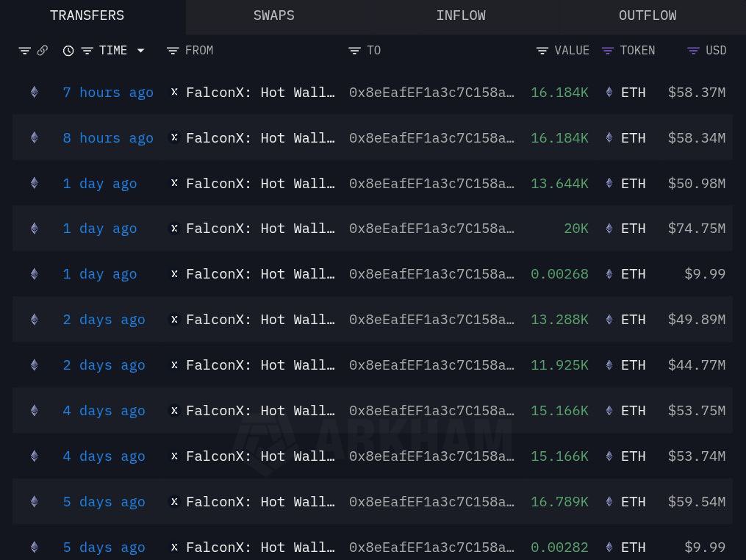Open the USD column filter
The width and height of the screenshot is (746, 560).
(693, 51)
